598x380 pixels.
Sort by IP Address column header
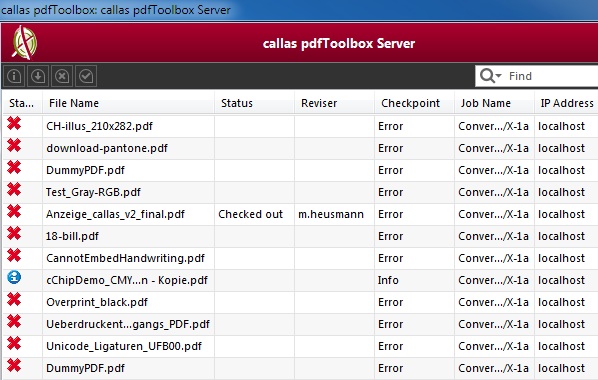[567, 103]
